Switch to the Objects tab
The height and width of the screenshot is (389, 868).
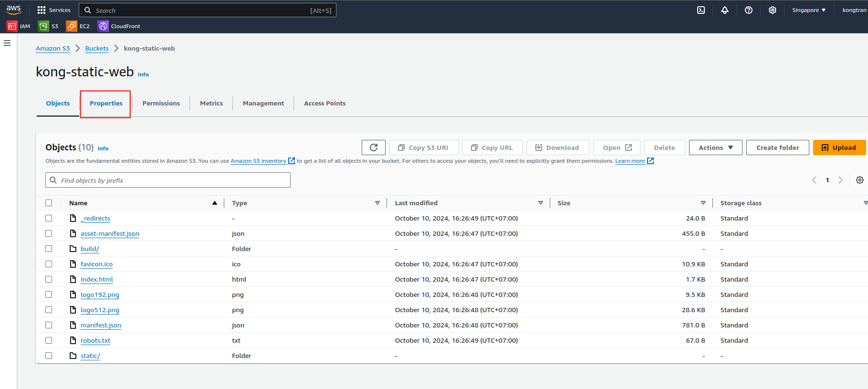(58, 103)
